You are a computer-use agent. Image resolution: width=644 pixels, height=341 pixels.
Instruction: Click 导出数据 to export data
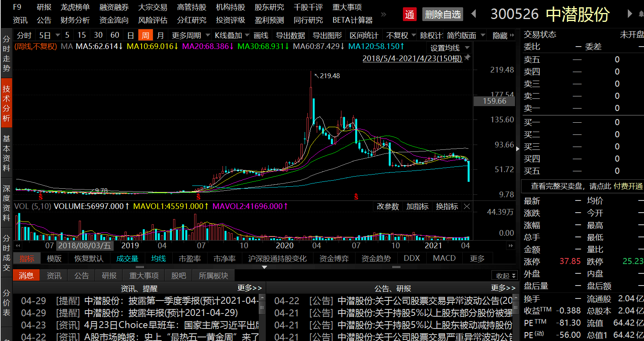point(290,35)
